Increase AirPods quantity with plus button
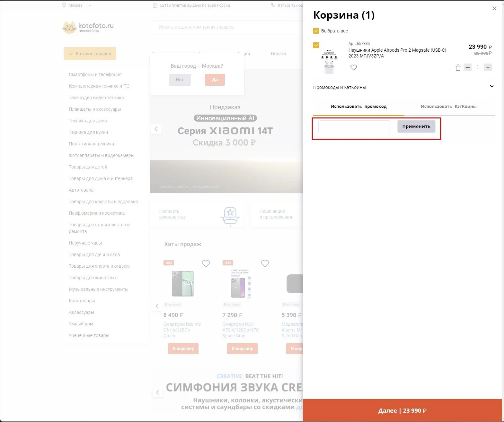The height and width of the screenshot is (422, 504). click(488, 67)
